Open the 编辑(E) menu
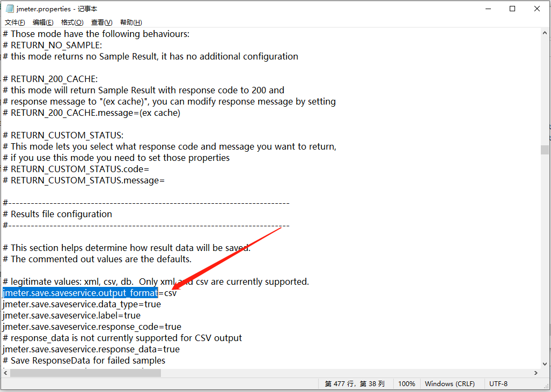The width and height of the screenshot is (551, 392). coord(43,23)
